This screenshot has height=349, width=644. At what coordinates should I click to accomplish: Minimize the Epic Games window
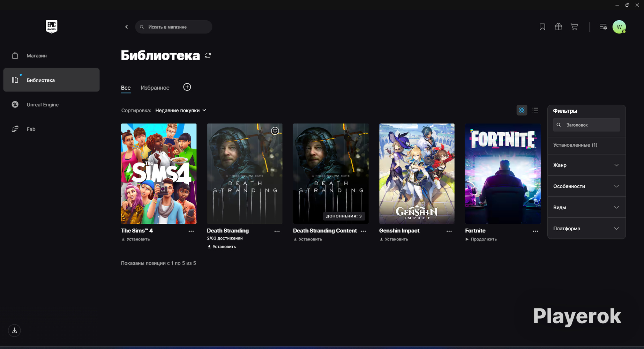coord(617,5)
